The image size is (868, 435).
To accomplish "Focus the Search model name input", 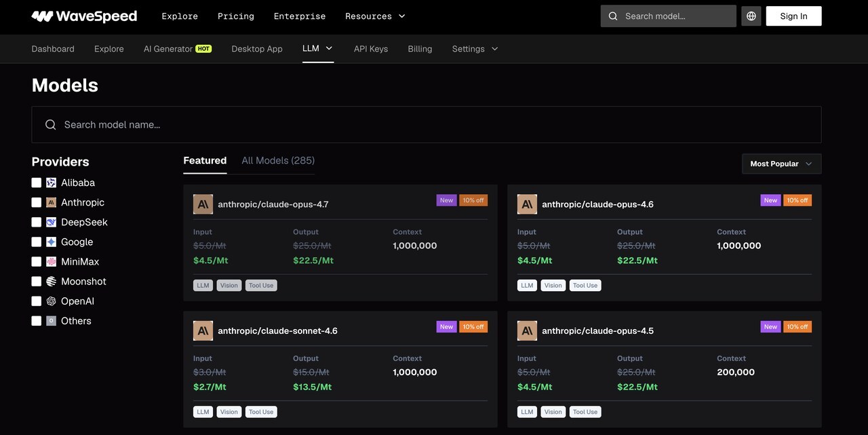I will coord(427,125).
